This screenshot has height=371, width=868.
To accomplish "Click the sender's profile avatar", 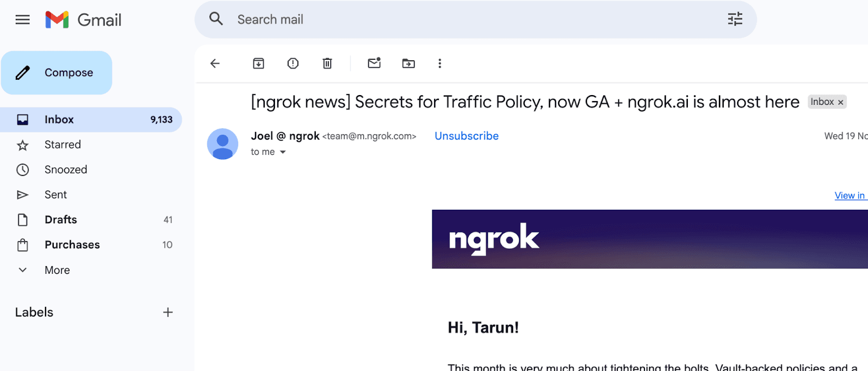I will pyautogui.click(x=222, y=144).
